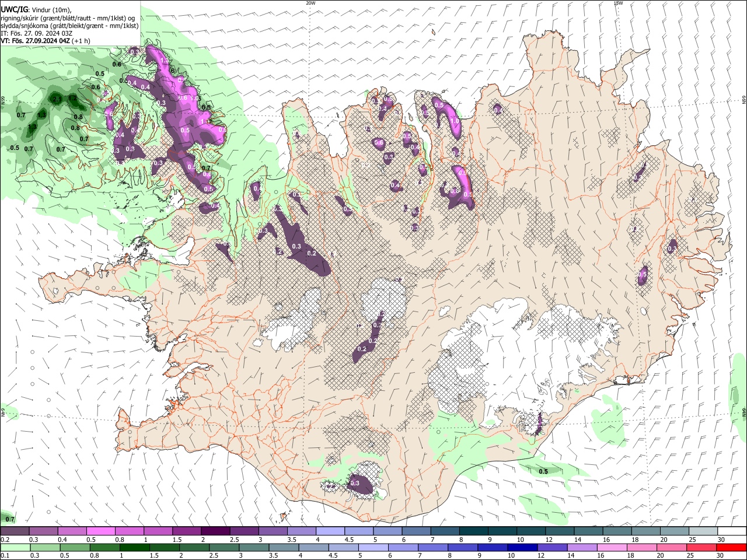Click the "VT: Fös. 27.09.2024 04Z (+1 h)" line
Image resolution: width=747 pixels, height=560 pixels.
(46, 41)
